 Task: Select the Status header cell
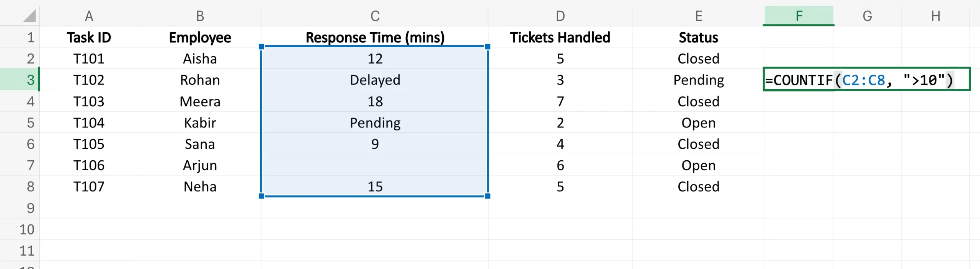pyautogui.click(x=698, y=37)
